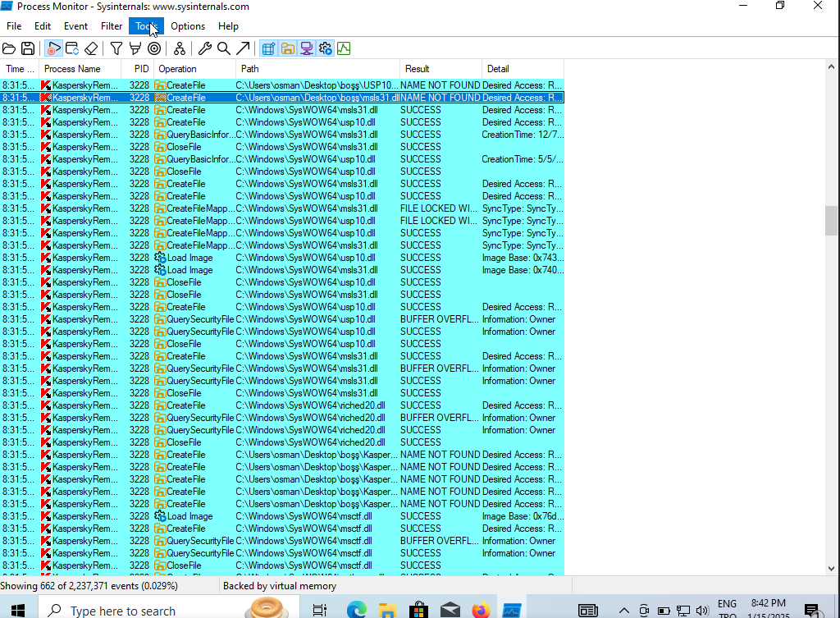Toggle Show Network Activity toolbar button
This screenshot has width=840, height=618.
coord(307,48)
